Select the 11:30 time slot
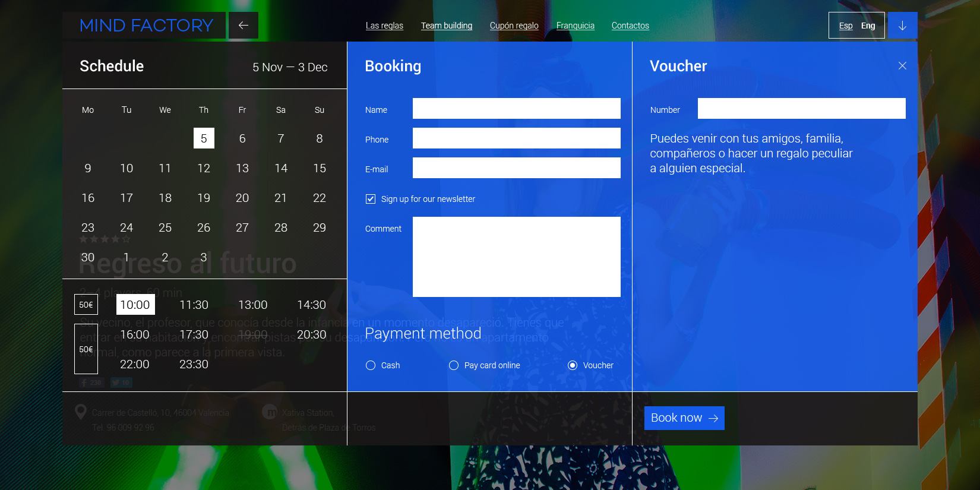This screenshot has width=980, height=490. [194, 305]
